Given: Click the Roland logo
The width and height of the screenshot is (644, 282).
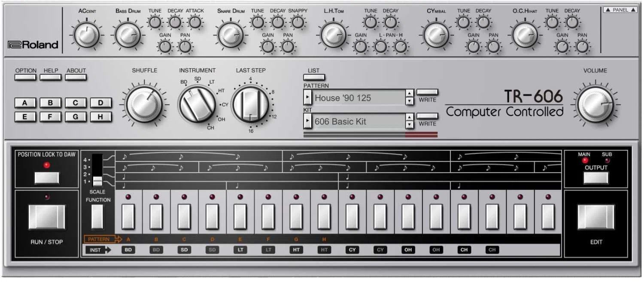Looking at the screenshot, I should (x=33, y=45).
